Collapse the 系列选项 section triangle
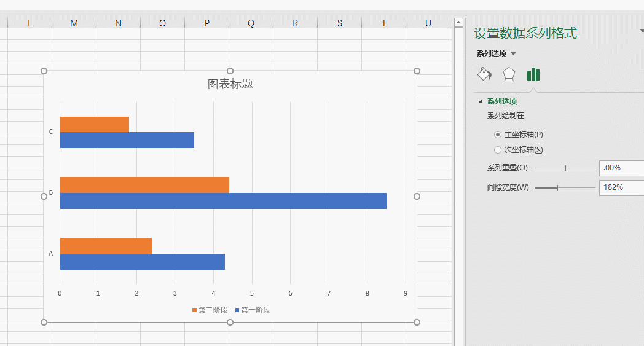Image resolution: width=644 pixels, height=346 pixels. point(481,101)
